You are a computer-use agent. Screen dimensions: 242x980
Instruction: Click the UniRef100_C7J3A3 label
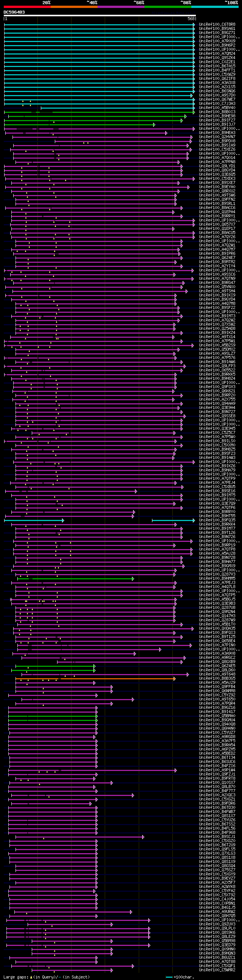tap(217, 104)
